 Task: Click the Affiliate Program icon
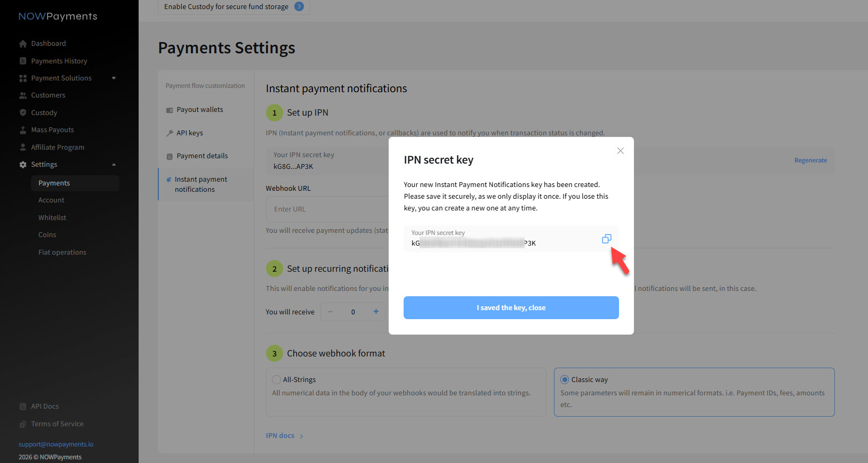23,148
